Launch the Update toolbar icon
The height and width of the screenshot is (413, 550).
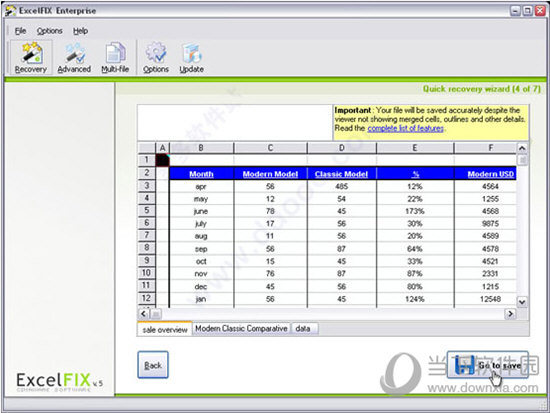pyautogui.click(x=192, y=58)
